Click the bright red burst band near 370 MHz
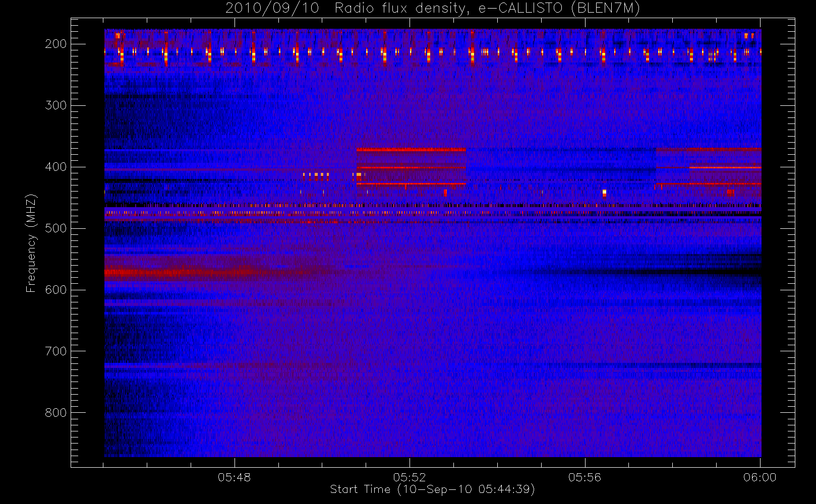Viewport: 816px width, 504px height. pyautogui.click(x=411, y=150)
